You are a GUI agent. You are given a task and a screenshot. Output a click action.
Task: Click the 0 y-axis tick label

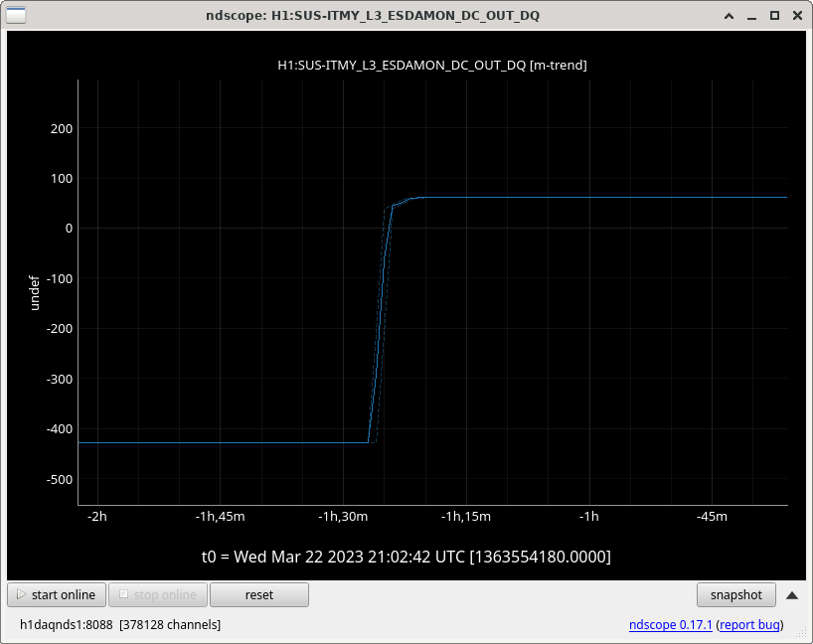(69, 229)
